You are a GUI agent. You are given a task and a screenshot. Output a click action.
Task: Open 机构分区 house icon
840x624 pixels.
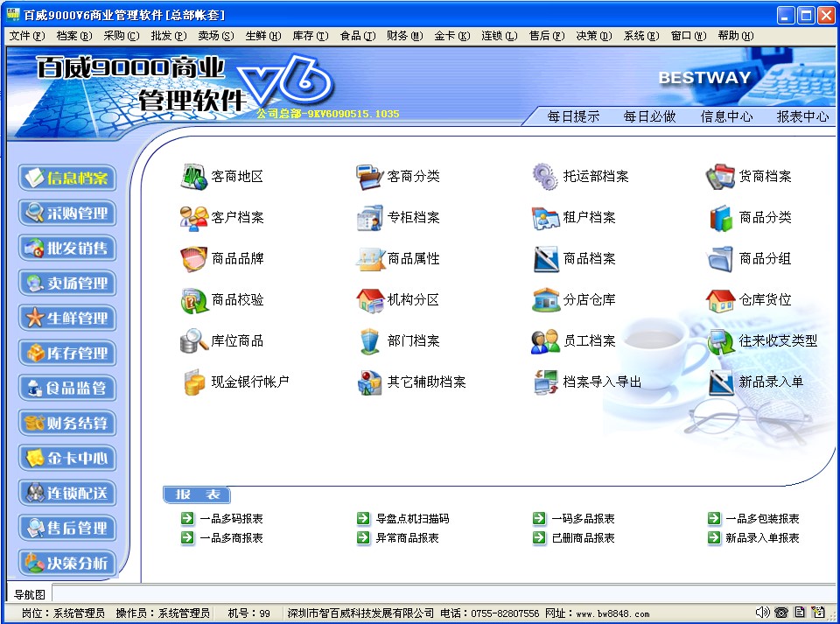click(369, 300)
